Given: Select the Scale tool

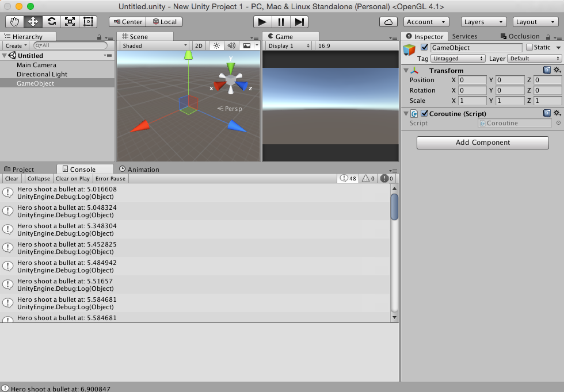Looking at the screenshot, I should coord(70,21).
